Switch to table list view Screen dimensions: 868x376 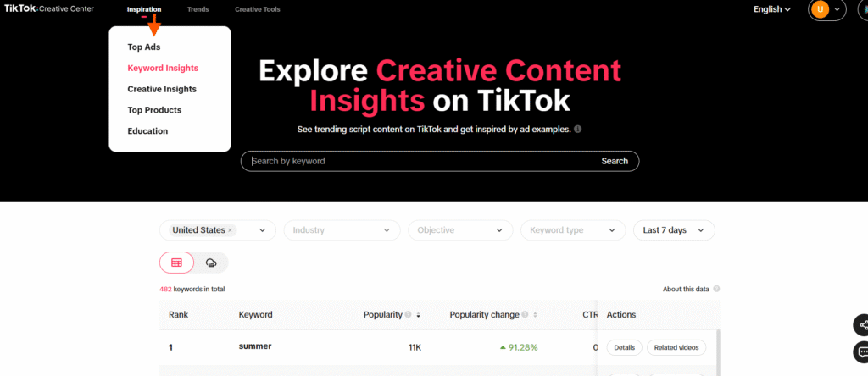click(176, 263)
